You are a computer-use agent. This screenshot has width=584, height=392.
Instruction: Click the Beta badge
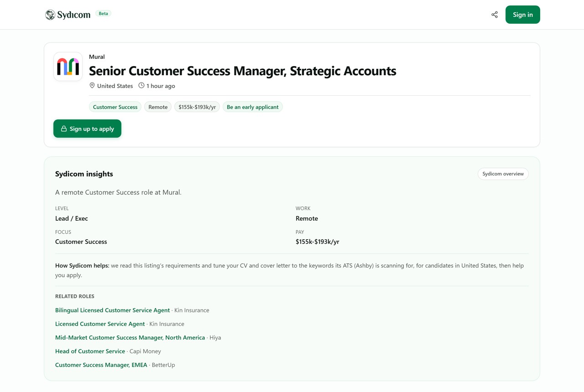tap(104, 14)
